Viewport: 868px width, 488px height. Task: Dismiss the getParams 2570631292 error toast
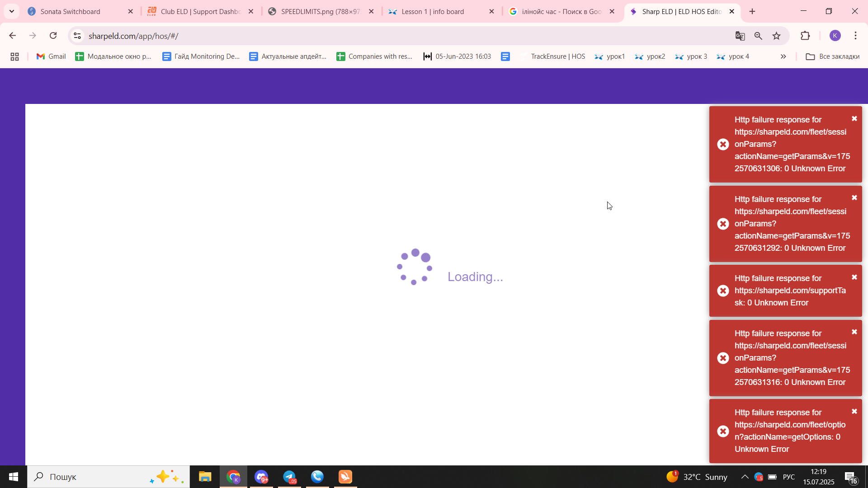pos(854,198)
